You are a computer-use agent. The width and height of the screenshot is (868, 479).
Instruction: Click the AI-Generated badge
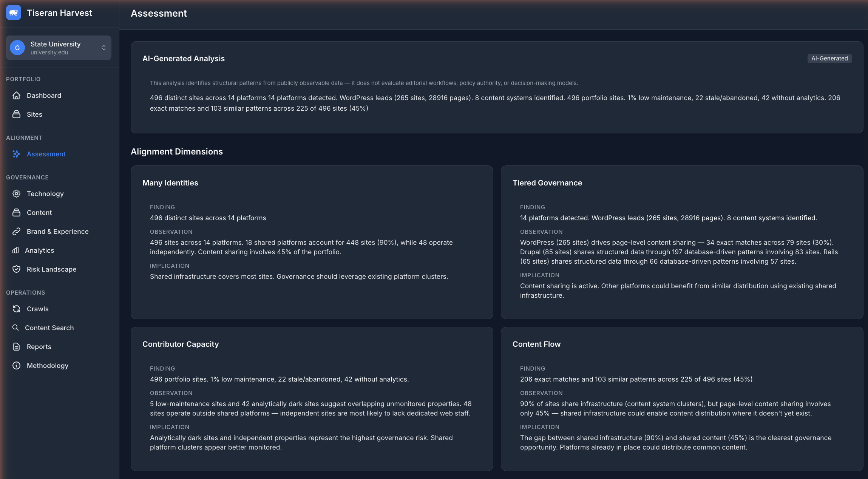pyautogui.click(x=829, y=59)
